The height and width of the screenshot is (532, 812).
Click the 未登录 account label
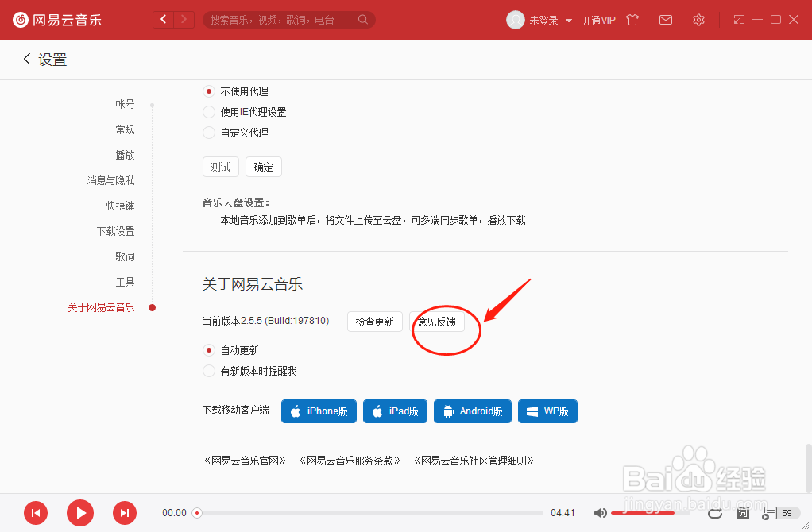click(543, 21)
